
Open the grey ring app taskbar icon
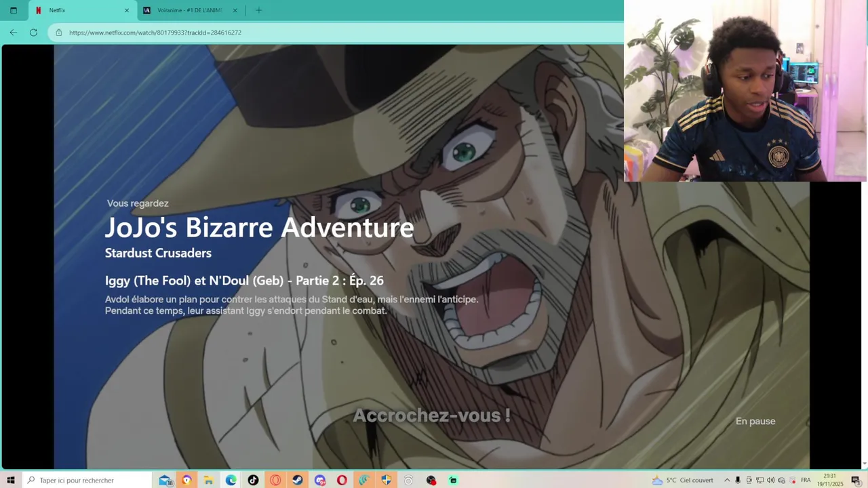[x=408, y=480]
